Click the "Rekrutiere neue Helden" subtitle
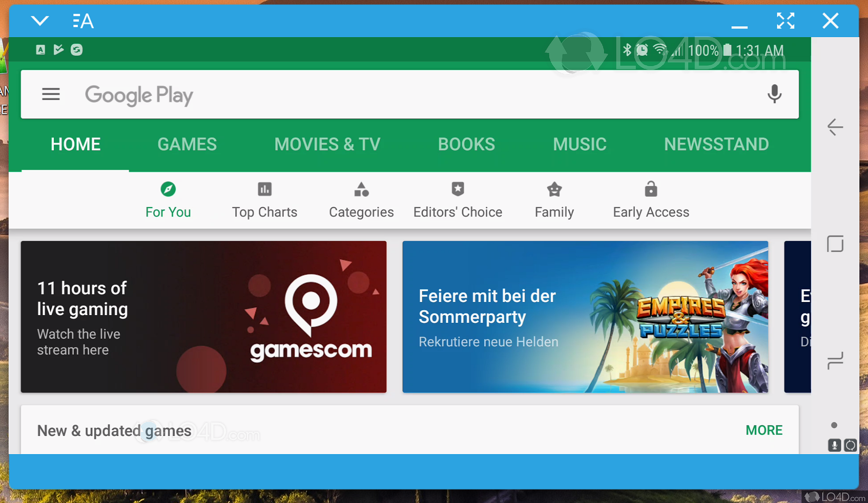Screen dimensions: 868x503 pos(488,342)
